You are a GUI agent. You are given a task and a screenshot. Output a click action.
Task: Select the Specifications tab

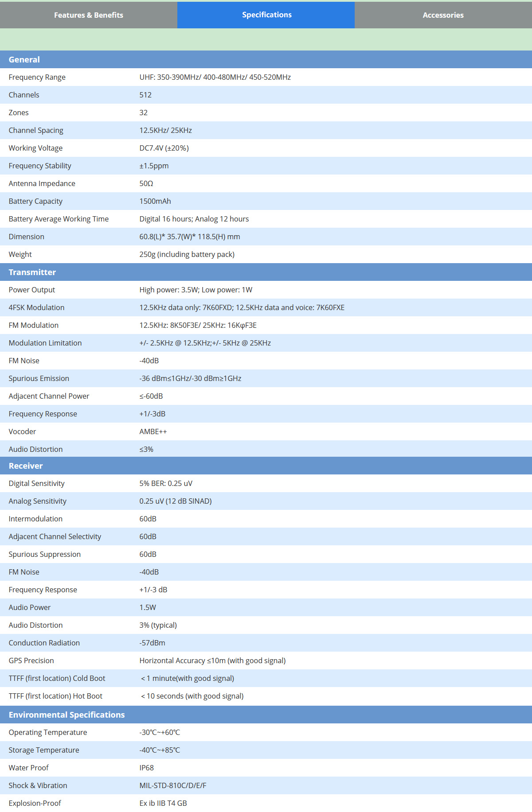click(266, 15)
